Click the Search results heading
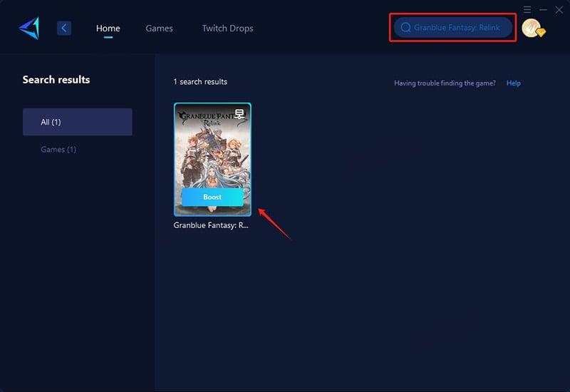This screenshot has height=392, width=570. click(56, 80)
